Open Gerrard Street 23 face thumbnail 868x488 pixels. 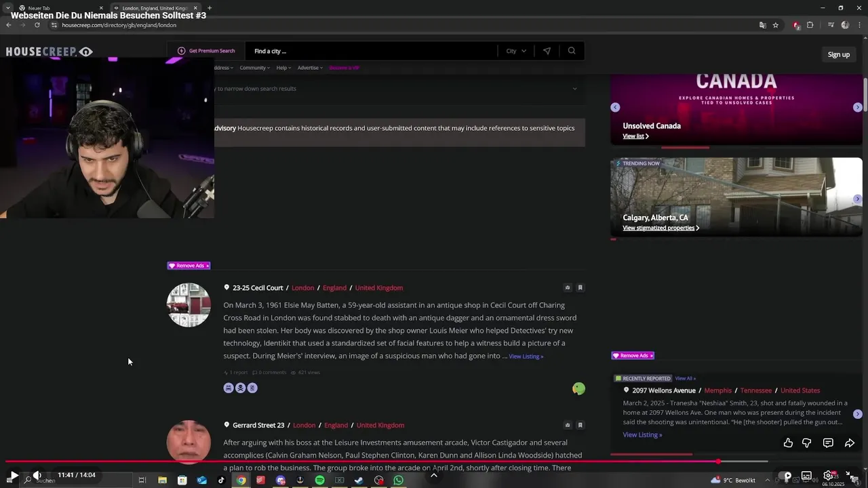coord(189,442)
